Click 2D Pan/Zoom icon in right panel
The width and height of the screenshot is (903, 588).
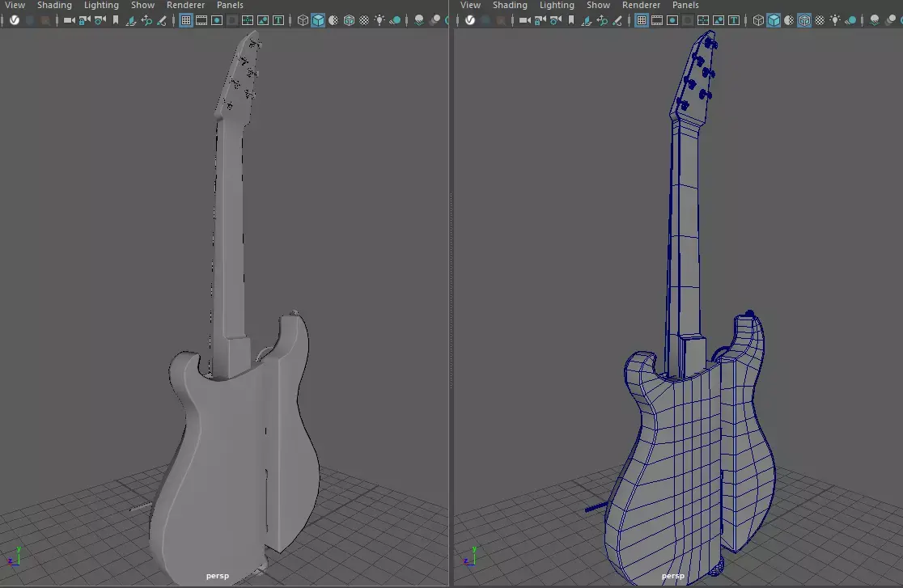coord(602,21)
